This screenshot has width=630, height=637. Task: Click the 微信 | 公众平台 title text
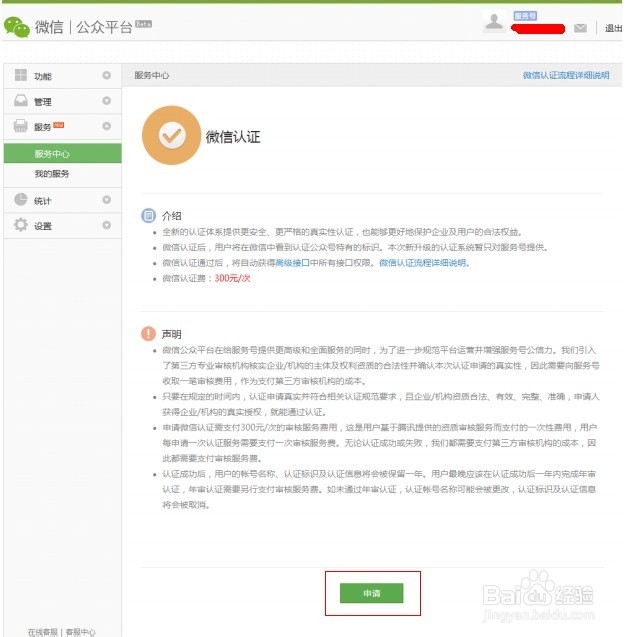coord(83,27)
